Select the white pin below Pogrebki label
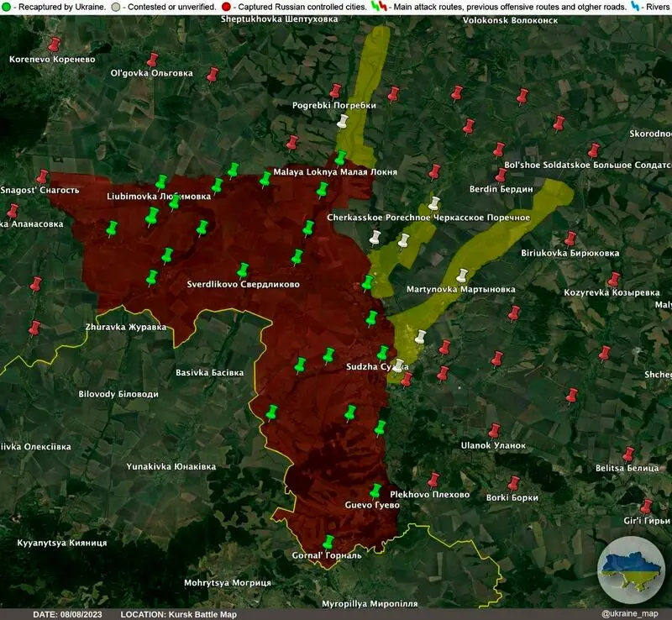Viewport: 672px width, 620px height. click(x=342, y=121)
